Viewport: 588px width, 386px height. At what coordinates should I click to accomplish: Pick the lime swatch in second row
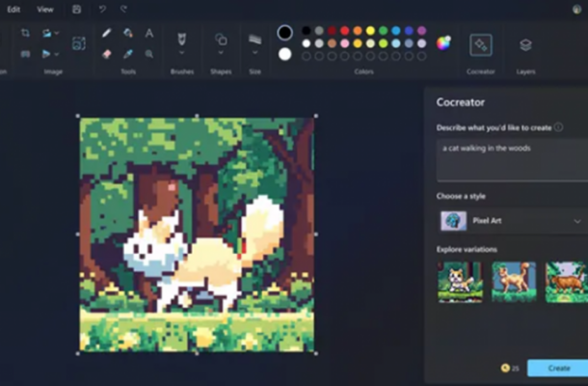click(384, 43)
